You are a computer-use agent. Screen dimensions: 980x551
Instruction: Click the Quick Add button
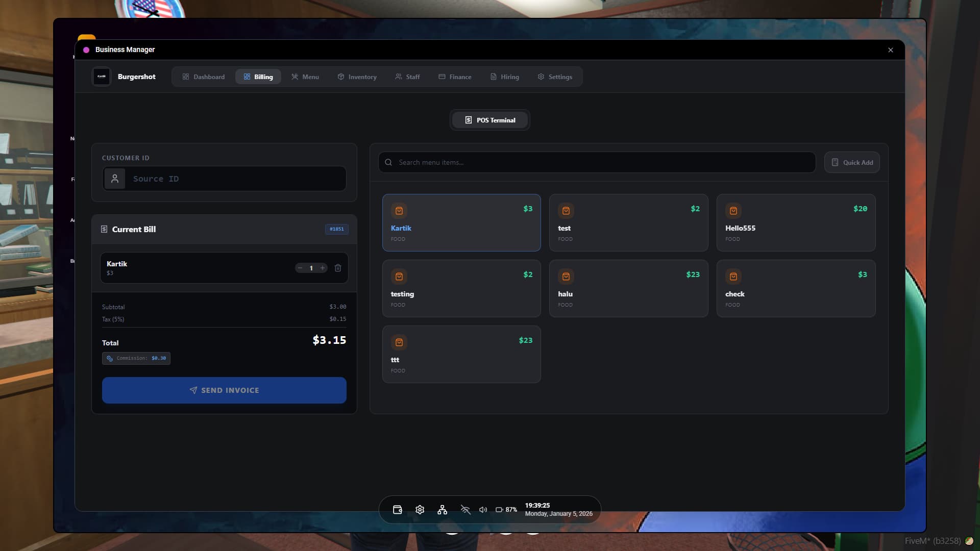point(852,162)
